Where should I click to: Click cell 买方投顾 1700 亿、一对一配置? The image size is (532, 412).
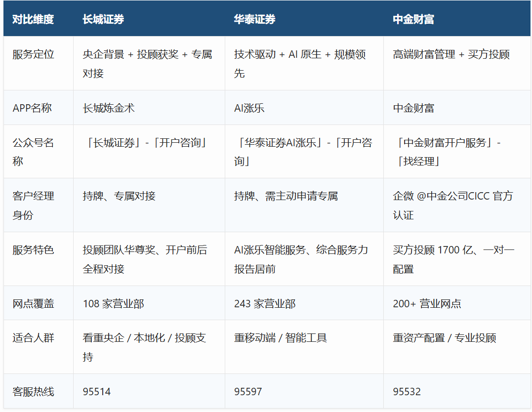(457, 259)
